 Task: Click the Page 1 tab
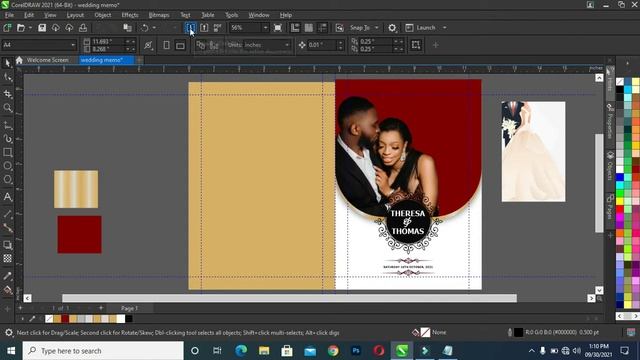129,308
